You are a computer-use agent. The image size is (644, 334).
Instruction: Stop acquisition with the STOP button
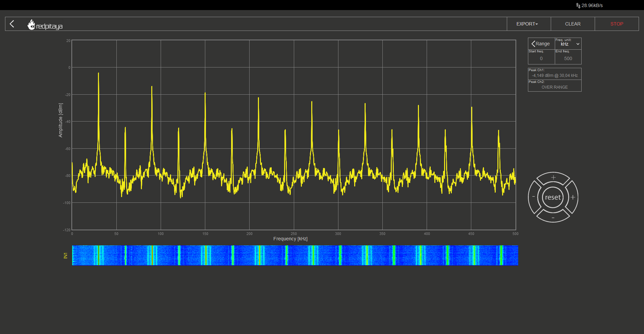(616, 24)
